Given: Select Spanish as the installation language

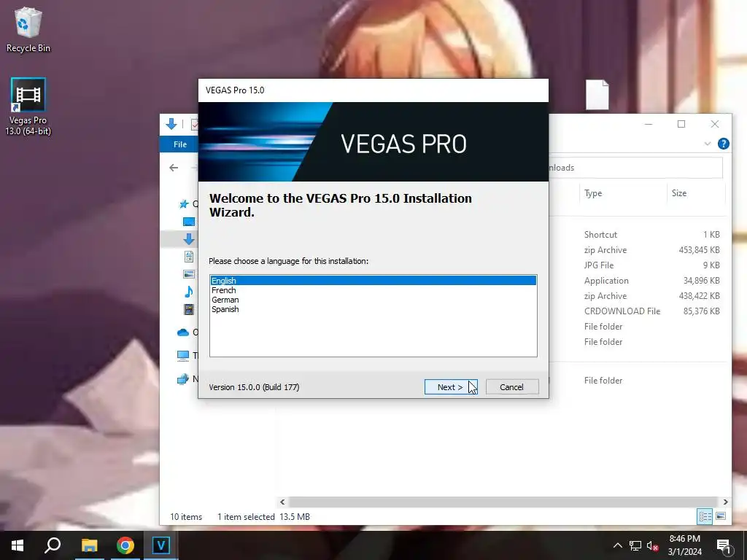Looking at the screenshot, I should click(x=373, y=309).
